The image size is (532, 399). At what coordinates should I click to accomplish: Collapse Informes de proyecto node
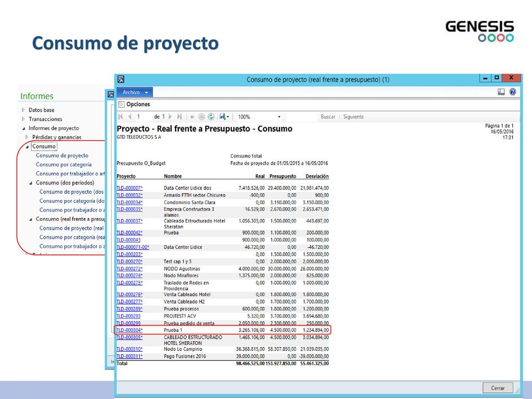(23, 128)
